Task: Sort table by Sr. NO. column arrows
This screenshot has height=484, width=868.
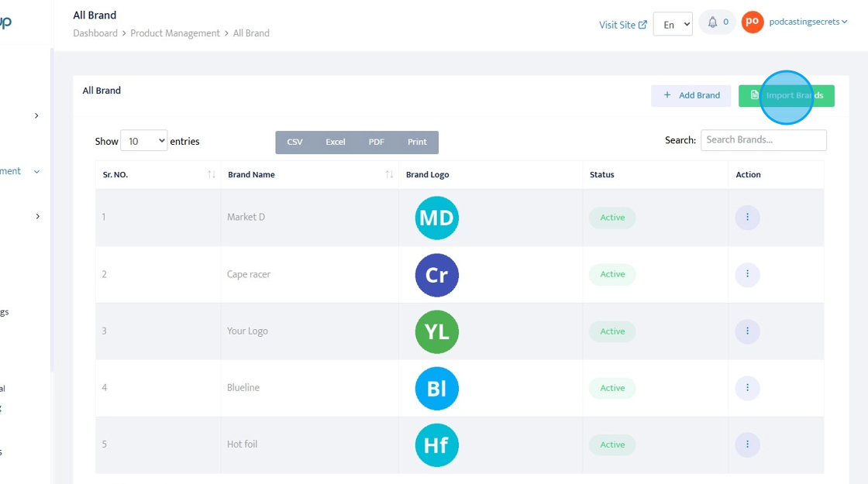Action: pyautogui.click(x=212, y=175)
